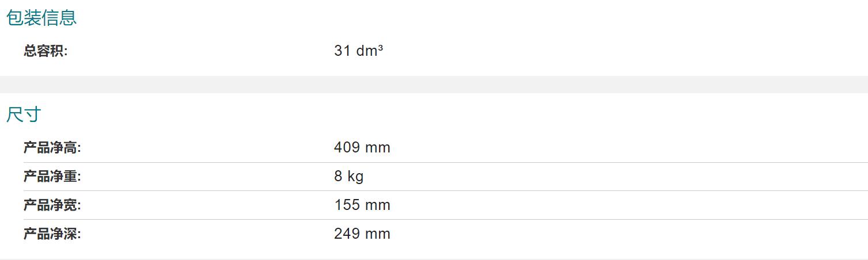Screen dimensions: 868x260
Task: Click divider line between 产品净宽 and 产品净深 rows
Action: (446, 220)
